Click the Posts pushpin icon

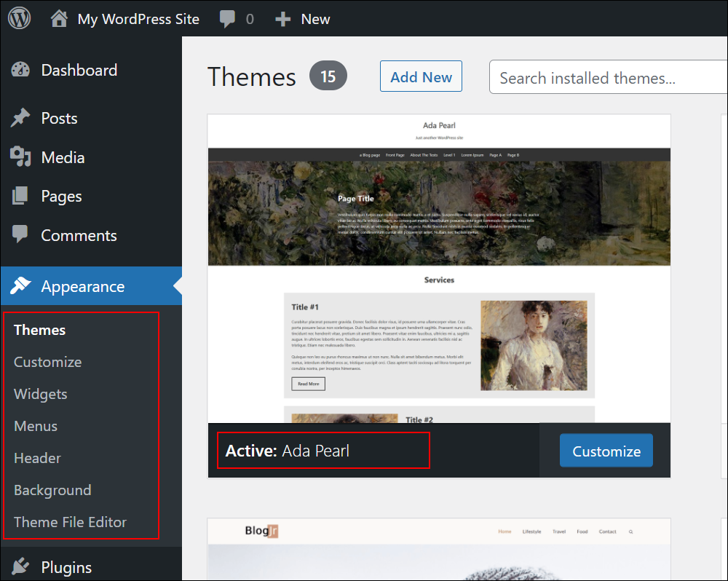tap(20, 118)
